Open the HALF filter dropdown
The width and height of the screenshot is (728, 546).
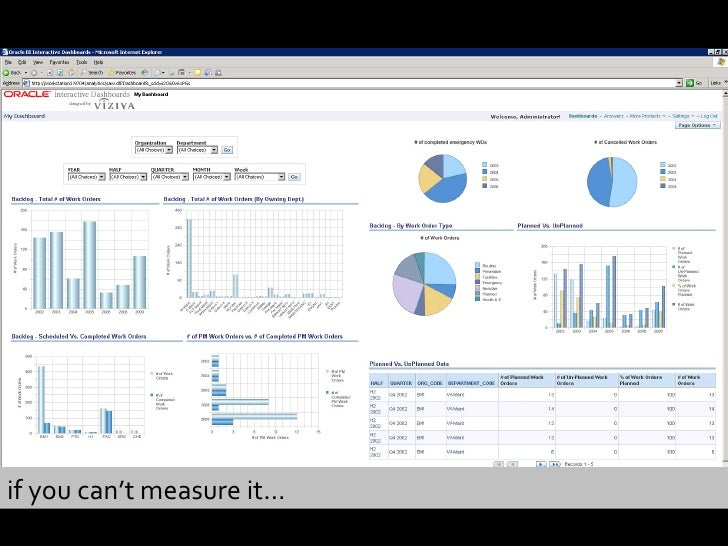pos(128,177)
